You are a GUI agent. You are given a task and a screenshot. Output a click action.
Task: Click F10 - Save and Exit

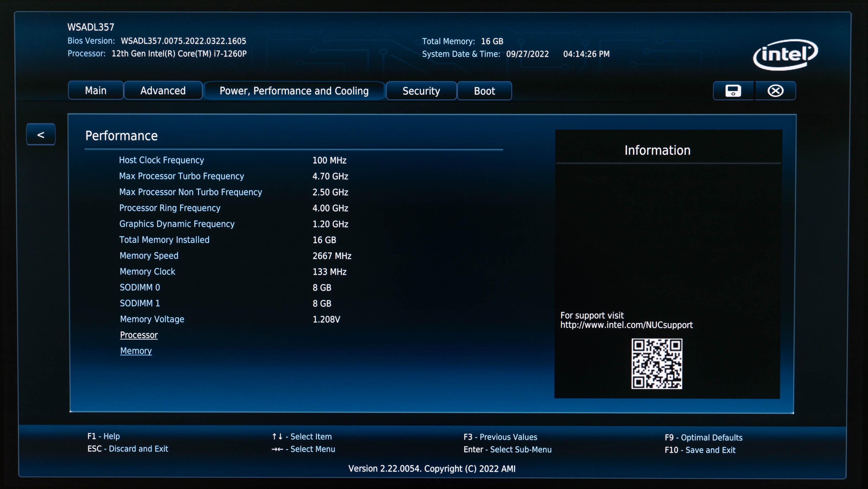(x=700, y=450)
